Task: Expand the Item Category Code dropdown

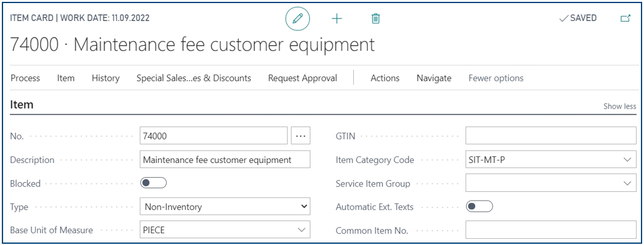Action: (627, 160)
